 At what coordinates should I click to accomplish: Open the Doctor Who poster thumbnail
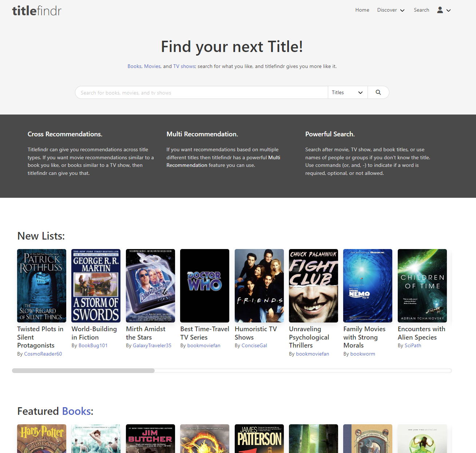pyautogui.click(x=205, y=285)
